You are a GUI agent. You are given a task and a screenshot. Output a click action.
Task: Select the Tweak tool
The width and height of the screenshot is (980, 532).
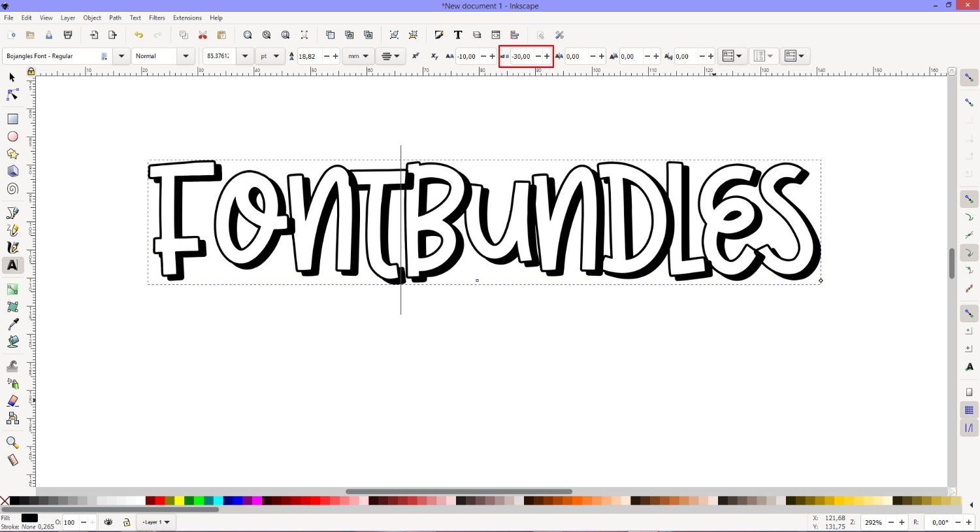coord(12,366)
